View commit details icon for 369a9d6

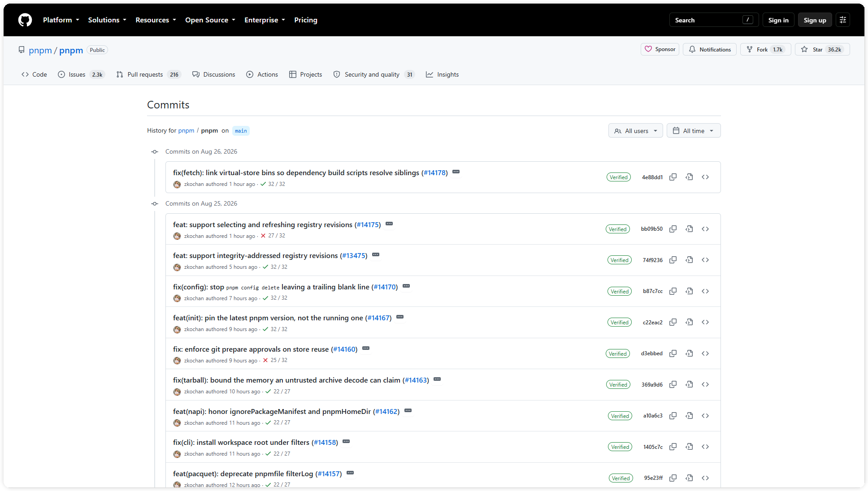(x=689, y=384)
